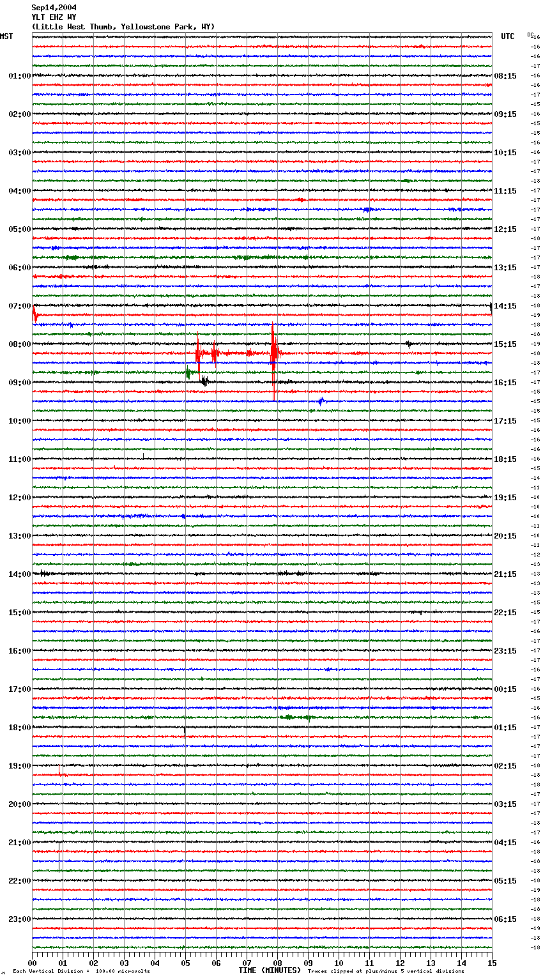This screenshot has height=980, width=543.
Task: Click the 03:15 UTC time label
Action: pos(505,804)
